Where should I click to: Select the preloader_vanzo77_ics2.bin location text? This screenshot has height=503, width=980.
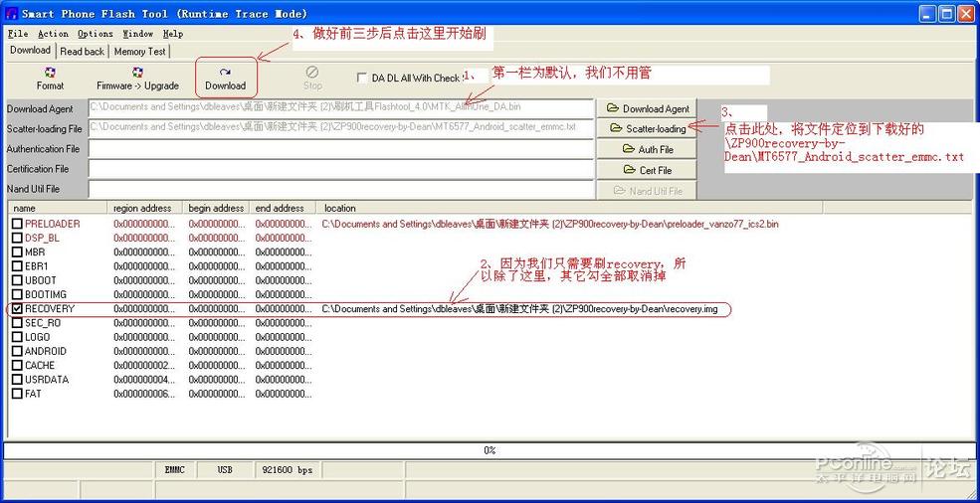click(x=550, y=224)
